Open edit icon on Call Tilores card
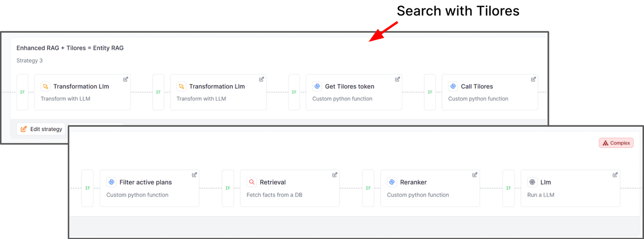The image size is (644, 239). [x=534, y=79]
